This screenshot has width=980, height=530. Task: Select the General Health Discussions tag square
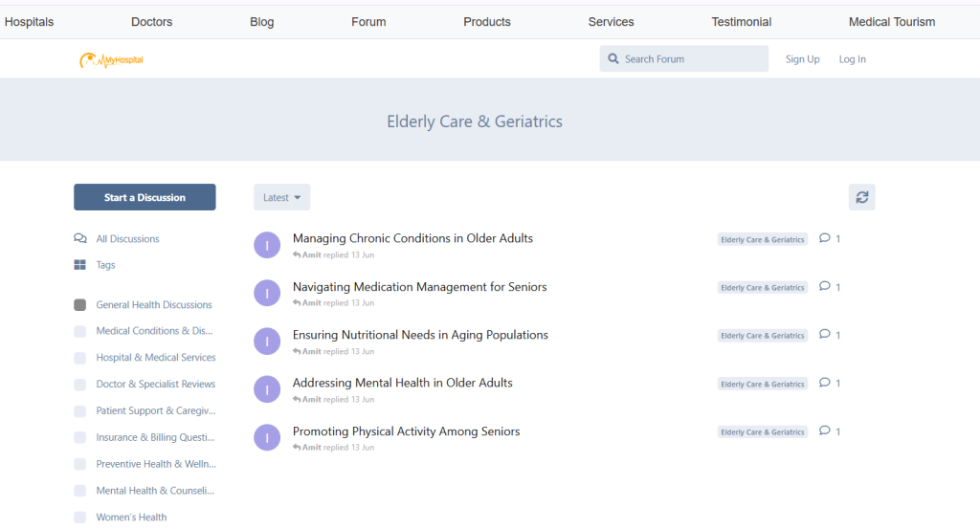click(80, 305)
